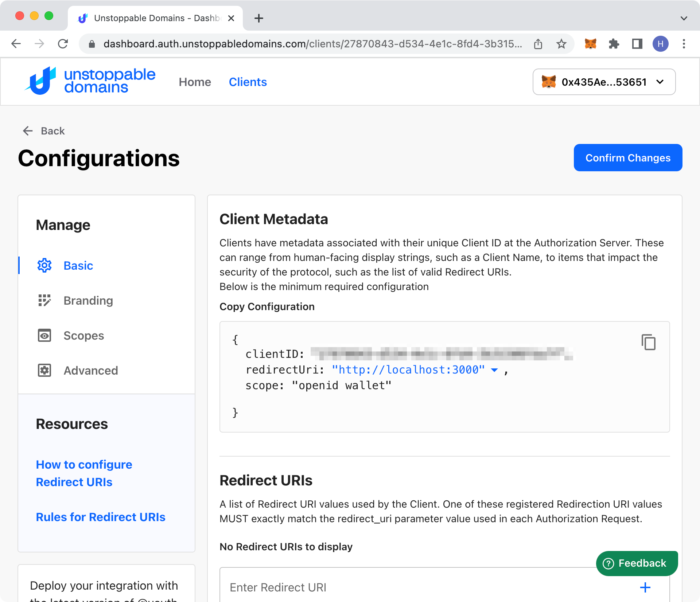This screenshot has width=700, height=602.
Task: Click the copy configuration icon
Action: 648,342
